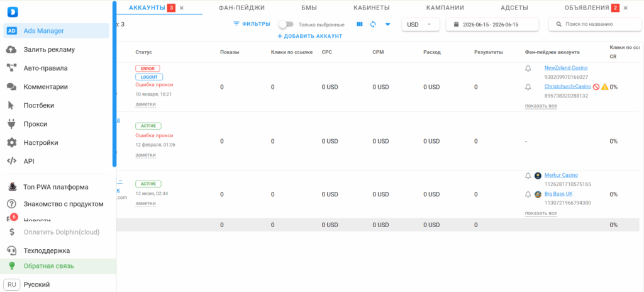Click the proxy plug icon
Screen dimensions: 644x292
pyautogui.click(x=11, y=124)
